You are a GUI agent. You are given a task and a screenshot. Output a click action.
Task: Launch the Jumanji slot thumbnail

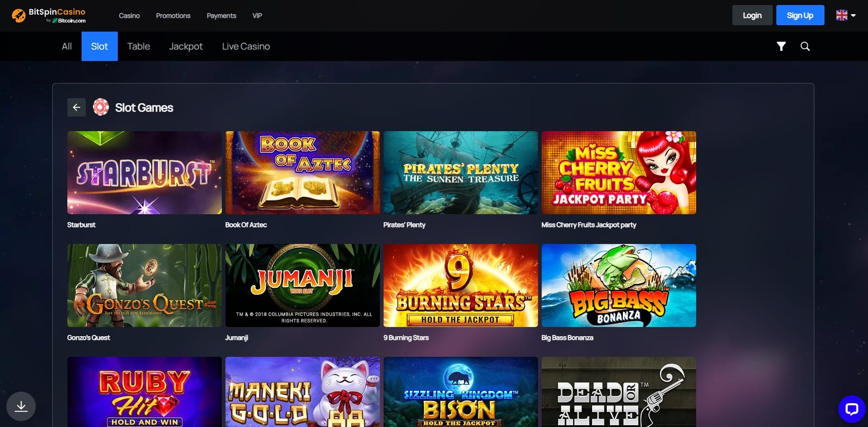point(302,285)
